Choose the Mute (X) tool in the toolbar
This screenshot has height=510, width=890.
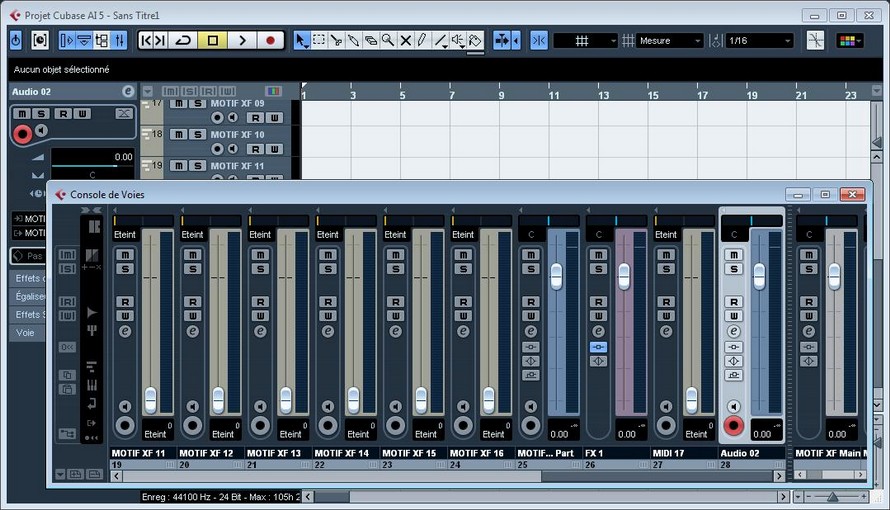click(405, 40)
